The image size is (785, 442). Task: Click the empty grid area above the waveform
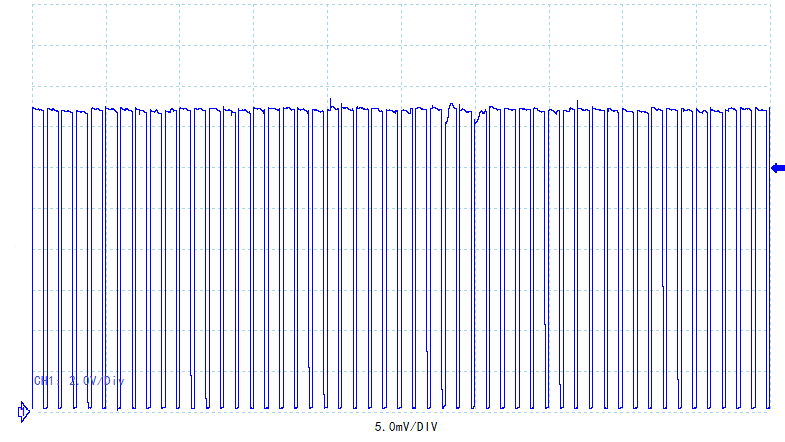(x=400, y=55)
